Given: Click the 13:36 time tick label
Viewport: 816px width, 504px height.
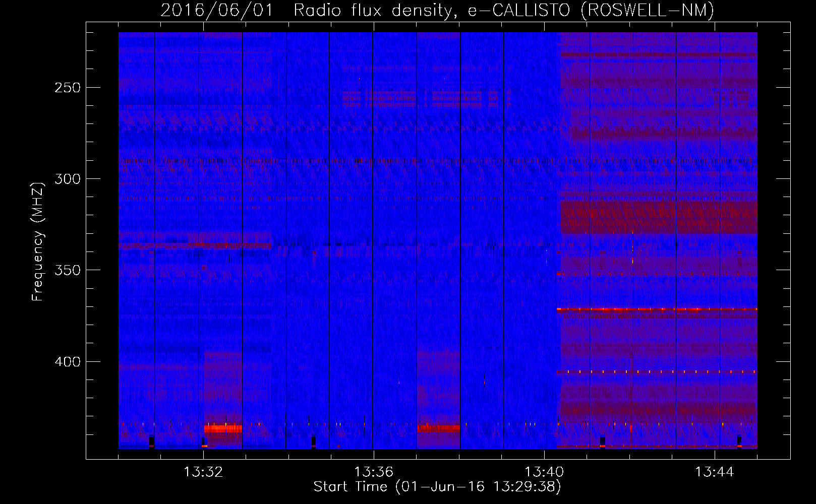Looking at the screenshot, I should point(374,472).
